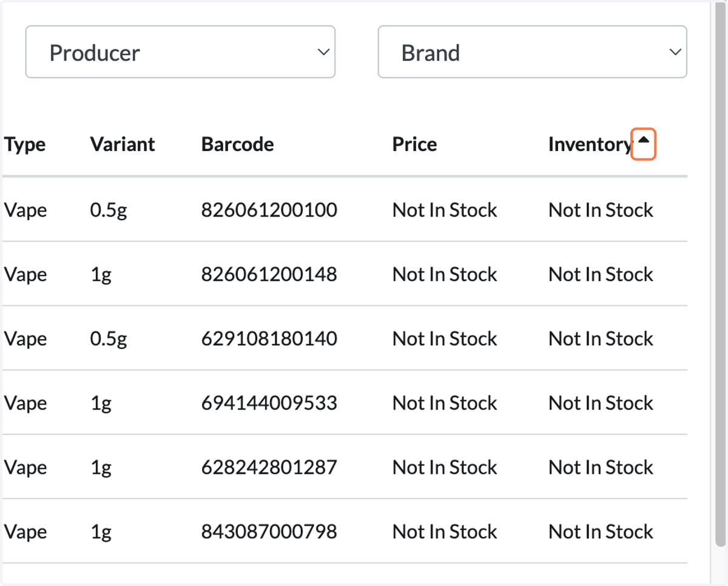Click 0.5g variant in row 826061200100
The width and height of the screenshot is (728, 586).
pos(109,210)
